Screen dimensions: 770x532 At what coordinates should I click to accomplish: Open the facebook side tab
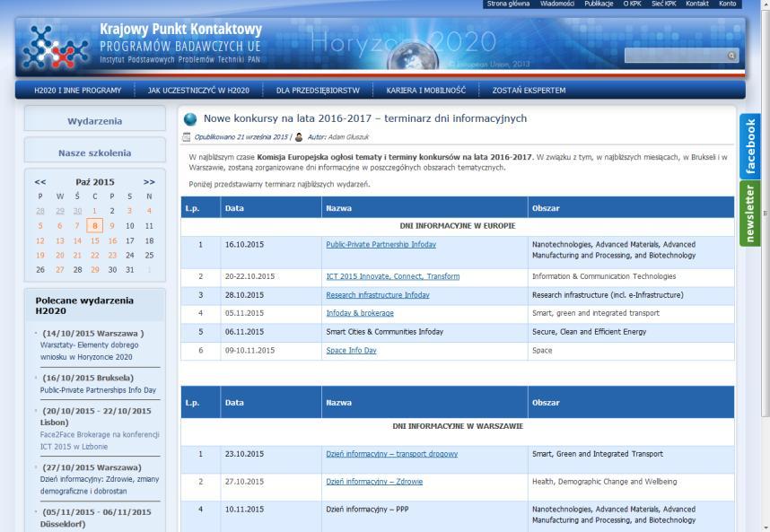click(750, 146)
